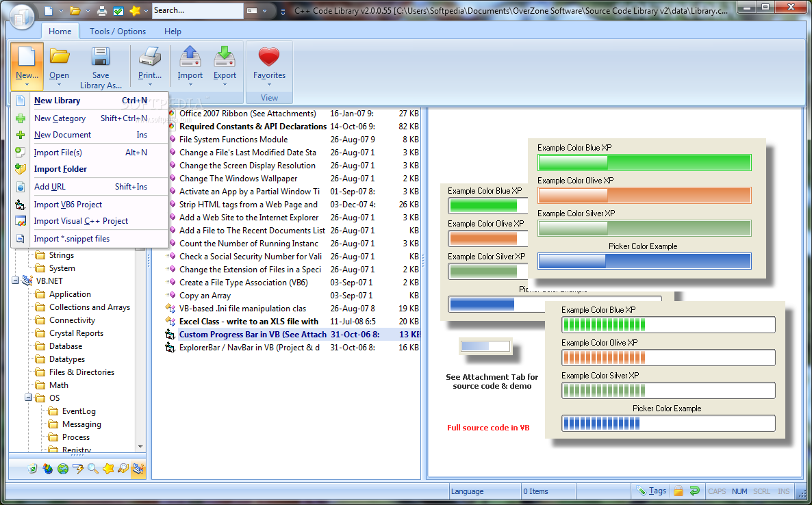Click the Export ribbon icon

point(225,56)
